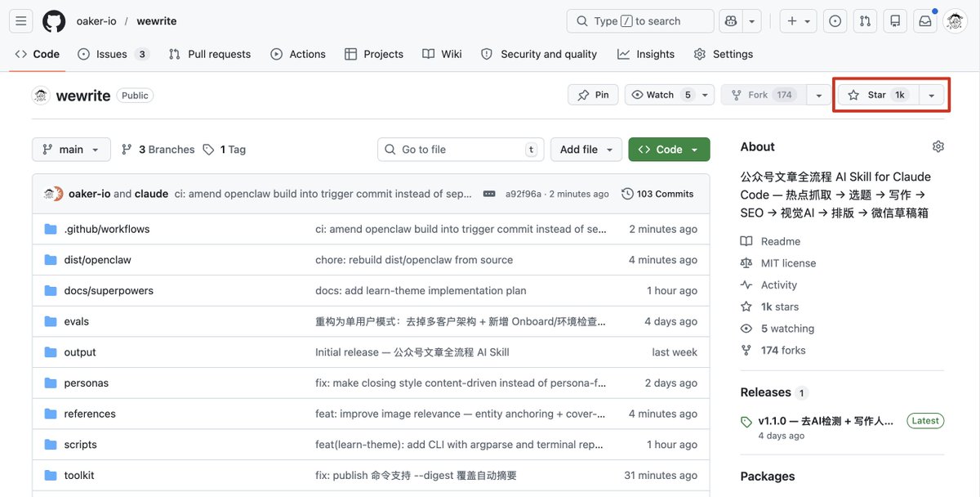Open the output folder
980x497 pixels.
pyautogui.click(x=80, y=352)
